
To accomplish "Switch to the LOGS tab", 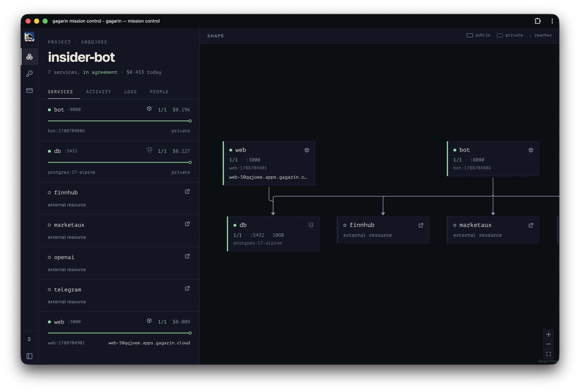I will [131, 92].
